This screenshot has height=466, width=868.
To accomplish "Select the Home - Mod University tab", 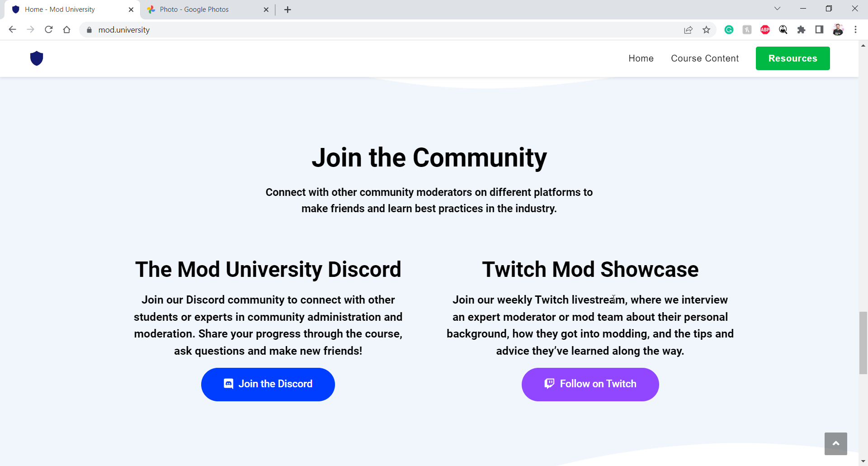I will point(72,10).
